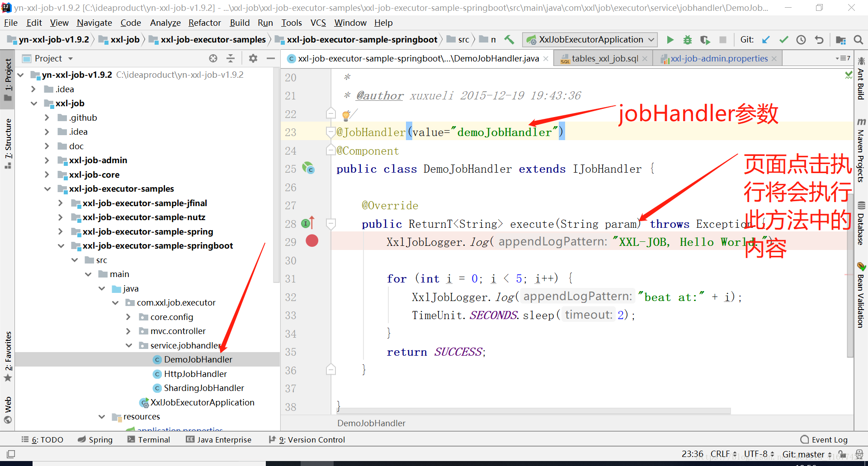Image resolution: width=868 pixels, height=466 pixels.
Task: Toggle the Web tool window
Action: pyautogui.click(x=8, y=410)
